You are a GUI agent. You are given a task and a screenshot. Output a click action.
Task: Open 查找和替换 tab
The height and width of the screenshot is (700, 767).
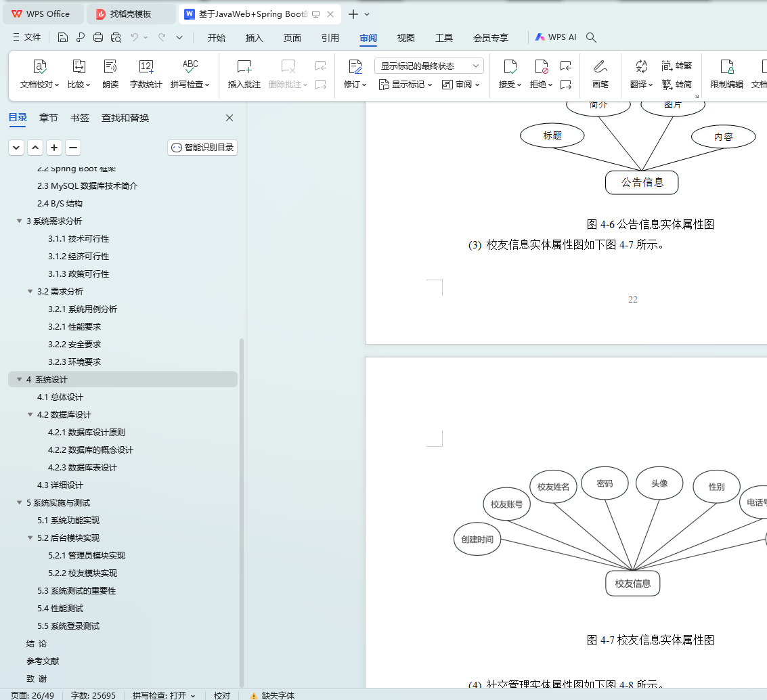coord(125,118)
